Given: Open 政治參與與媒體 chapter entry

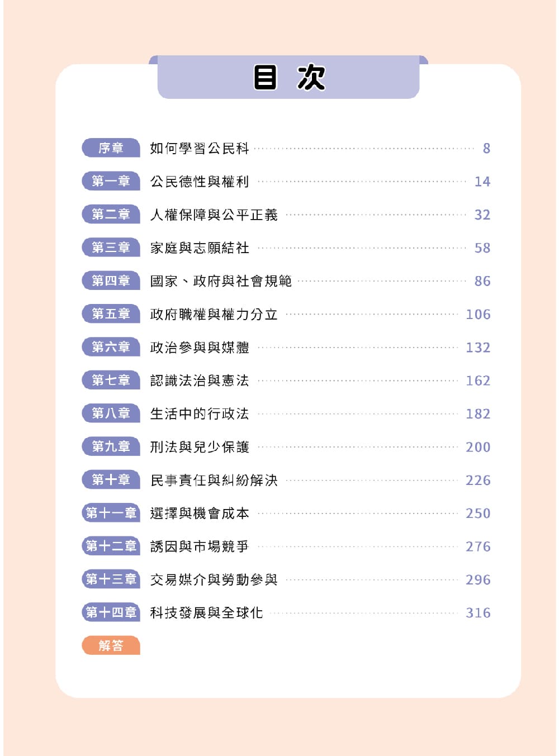Looking at the screenshot, I should click(x=199, y=348).
